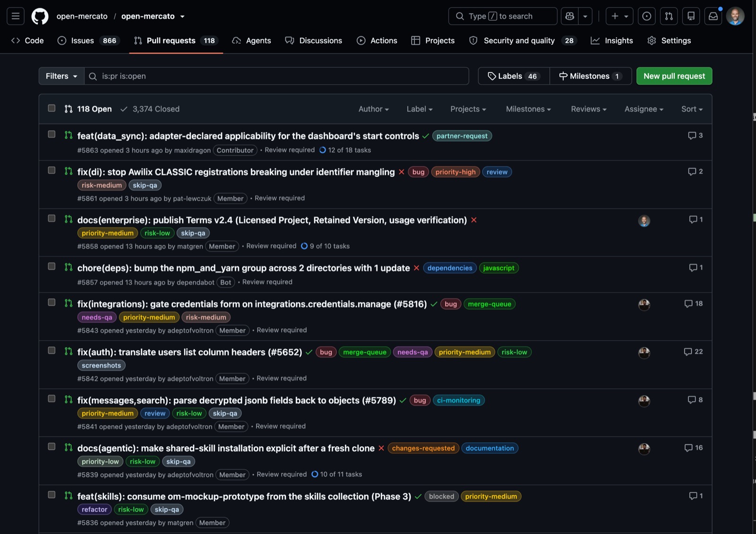
Task: Check the fix(integrations) credentials PR
Action: (52, 302)
